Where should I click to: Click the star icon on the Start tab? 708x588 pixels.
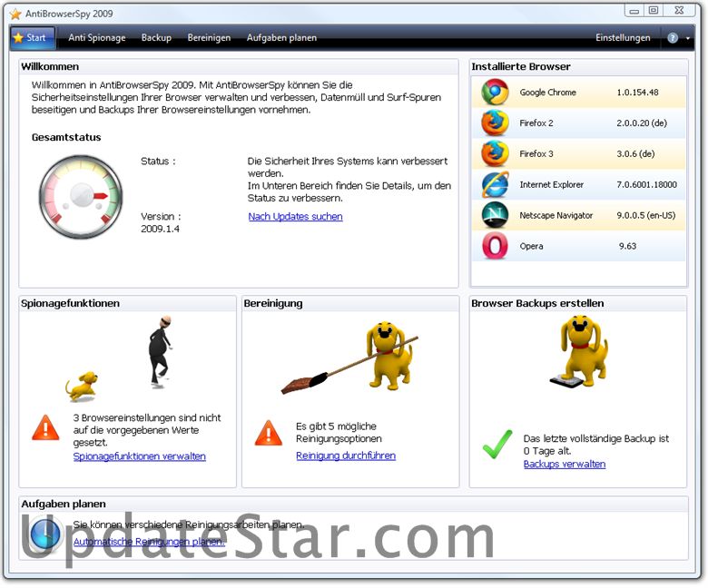(x=18, y=38)
